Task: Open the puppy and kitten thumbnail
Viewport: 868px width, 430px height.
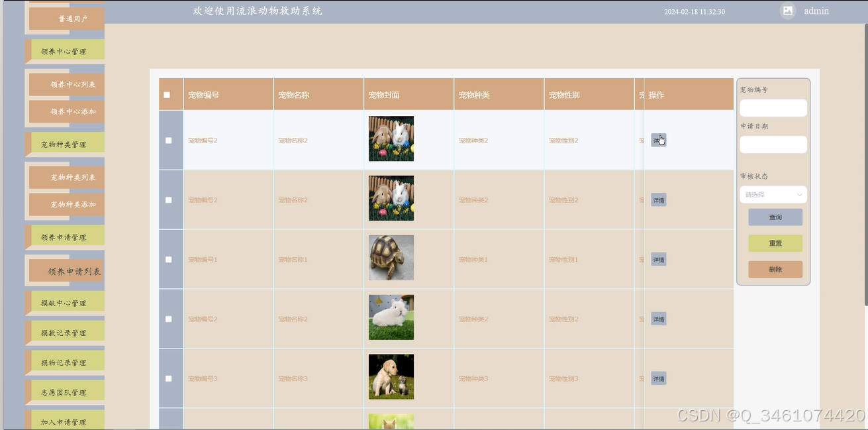Action: [391, 377]
